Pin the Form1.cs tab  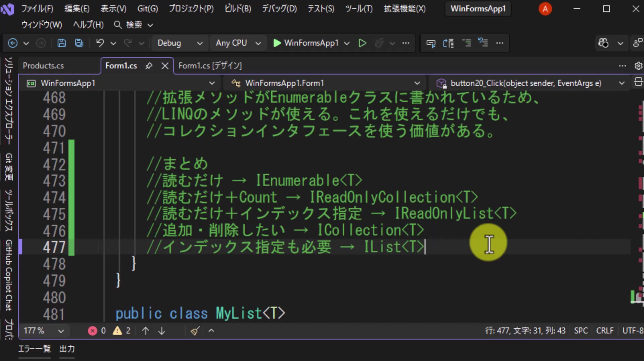149,66
